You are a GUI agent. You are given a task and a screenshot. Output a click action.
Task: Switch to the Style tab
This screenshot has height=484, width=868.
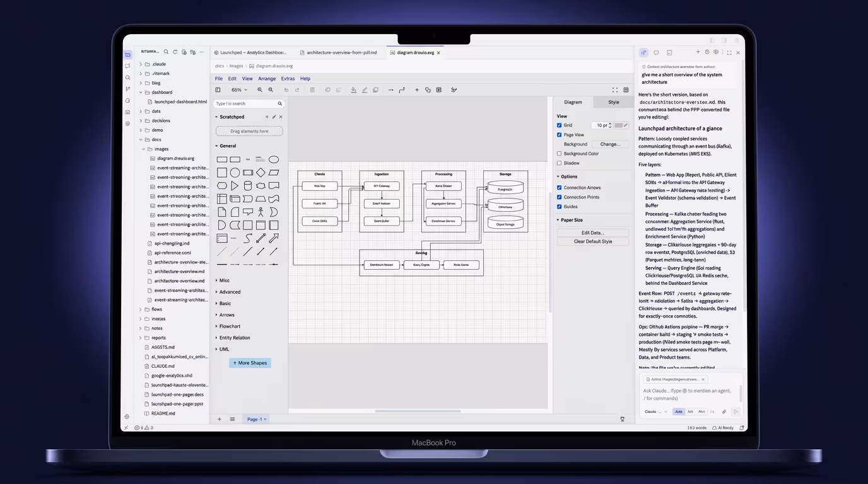613,102
